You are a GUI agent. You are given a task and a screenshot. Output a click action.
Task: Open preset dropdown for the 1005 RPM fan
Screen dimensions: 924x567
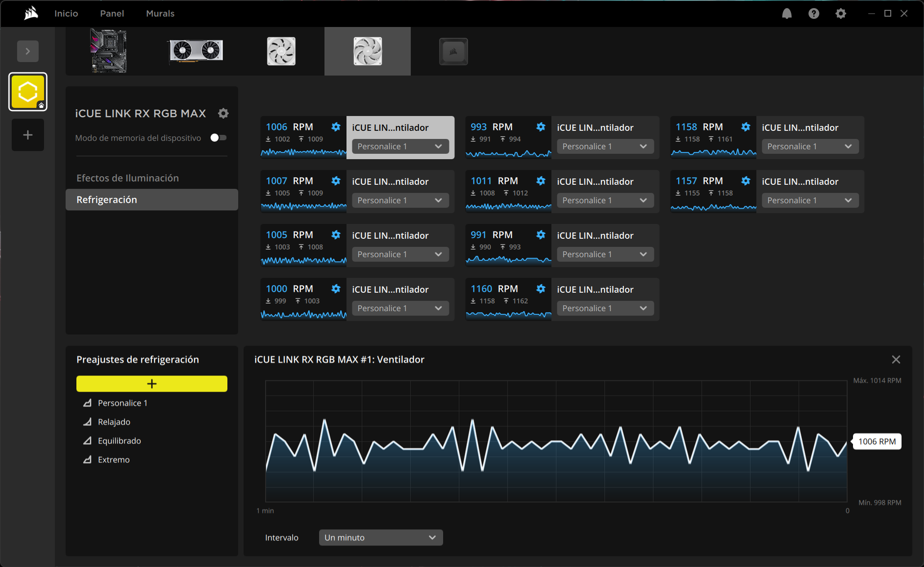click(x=400, y=254)
